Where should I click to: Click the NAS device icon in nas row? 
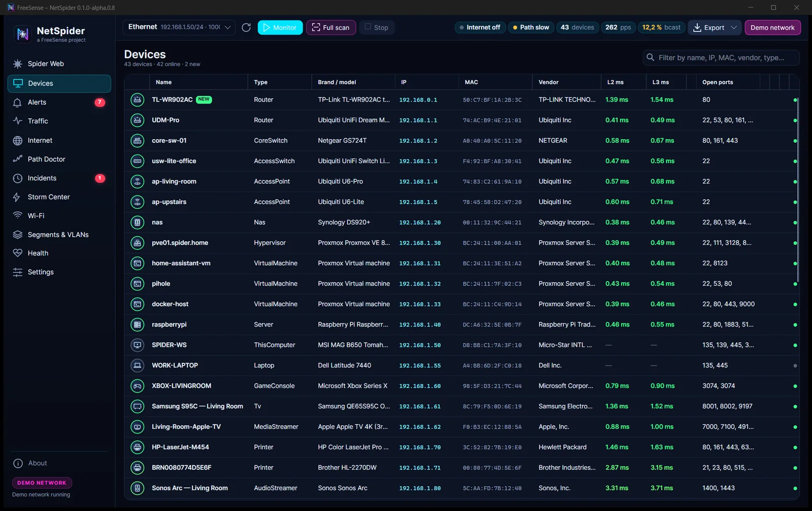[137, 222]
